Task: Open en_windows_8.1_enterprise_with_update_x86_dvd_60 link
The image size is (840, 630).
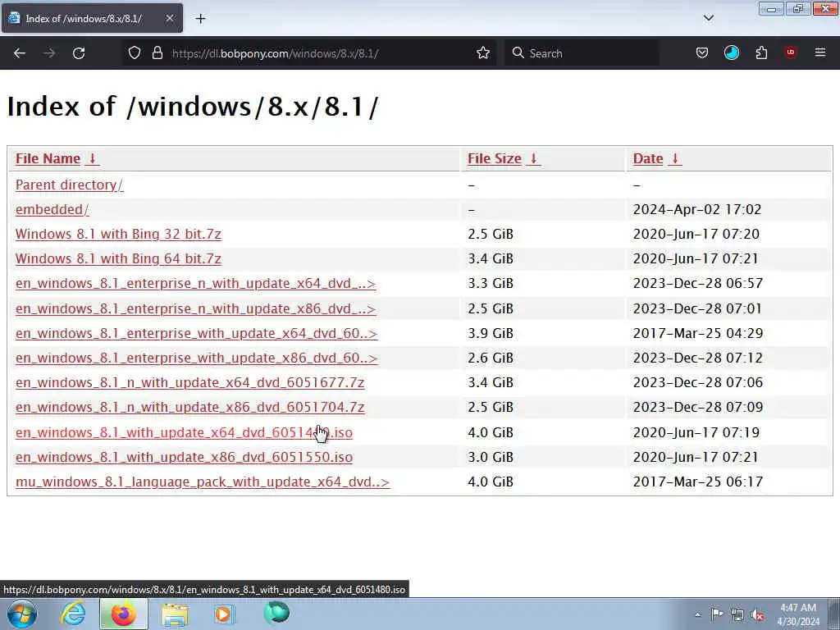Action: click(197, 358)
